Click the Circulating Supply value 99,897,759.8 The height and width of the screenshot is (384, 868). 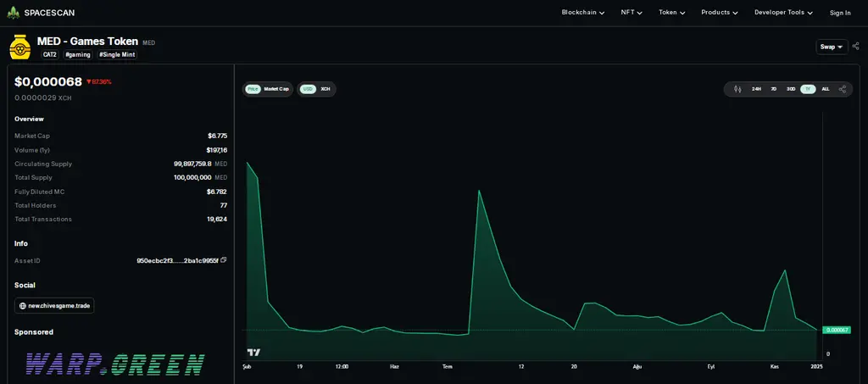[192, 164]
